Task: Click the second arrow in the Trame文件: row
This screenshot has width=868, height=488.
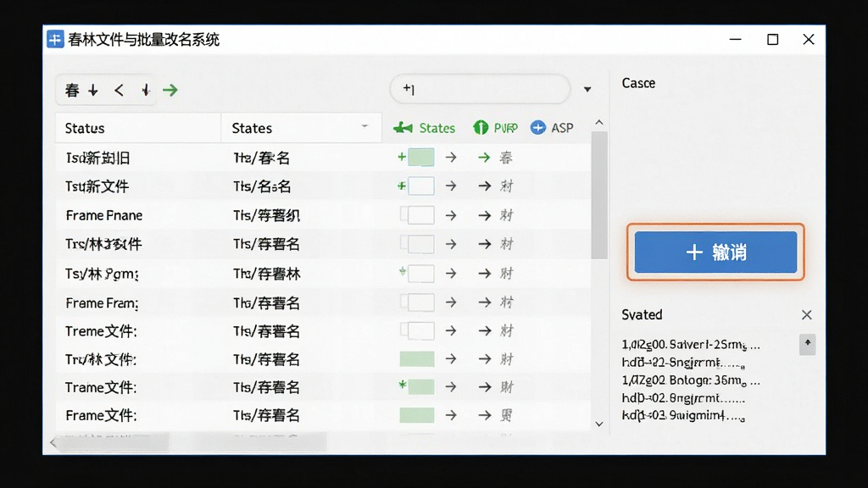Action: 485,386
